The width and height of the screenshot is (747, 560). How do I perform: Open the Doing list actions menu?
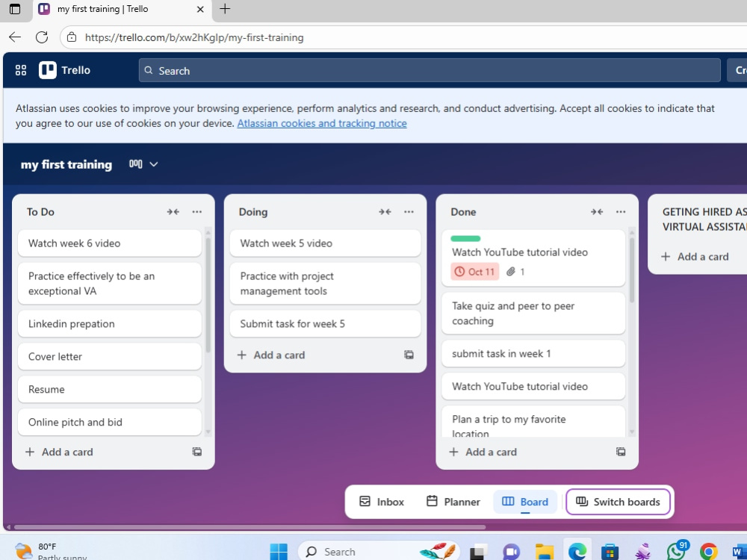[x=409, y=212]
